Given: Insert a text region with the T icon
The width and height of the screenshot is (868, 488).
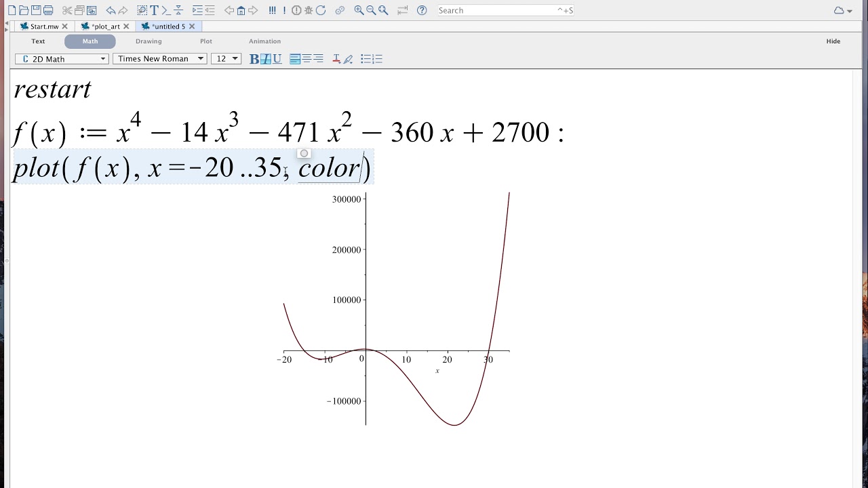Looking at the screenshot, I should (155, 10).
